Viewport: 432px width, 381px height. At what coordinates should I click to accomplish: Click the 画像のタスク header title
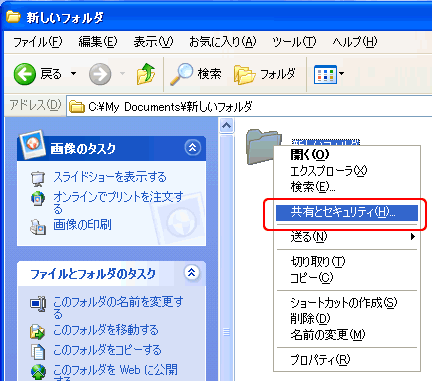[x=83, y=148]
